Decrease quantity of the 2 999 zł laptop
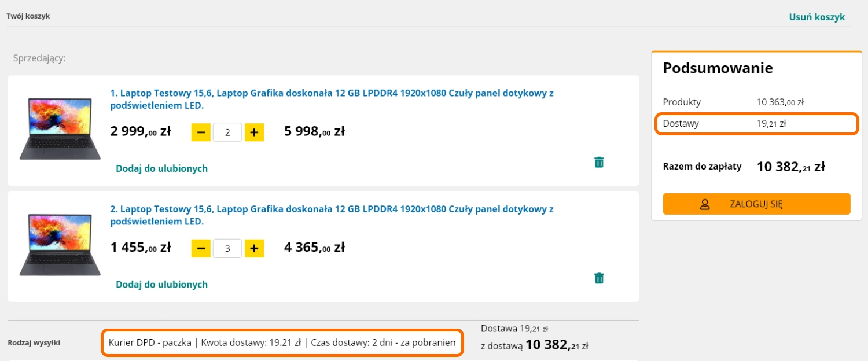 coord(201,132)
